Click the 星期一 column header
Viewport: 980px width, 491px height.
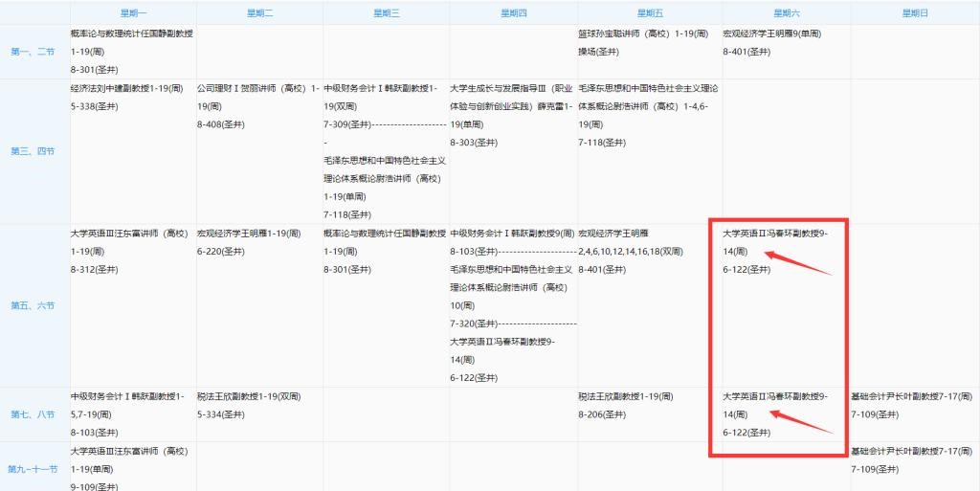133,12
